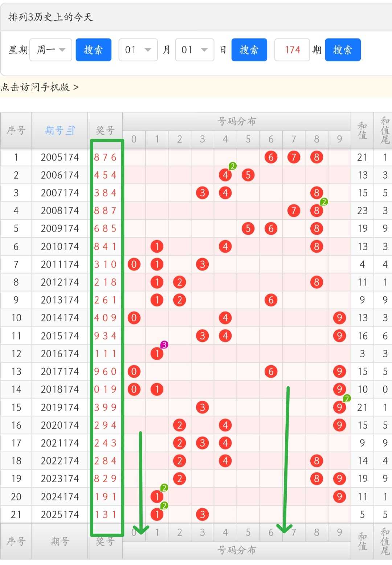Click the red ball 1 in row 2016174

tap(157, 354)
